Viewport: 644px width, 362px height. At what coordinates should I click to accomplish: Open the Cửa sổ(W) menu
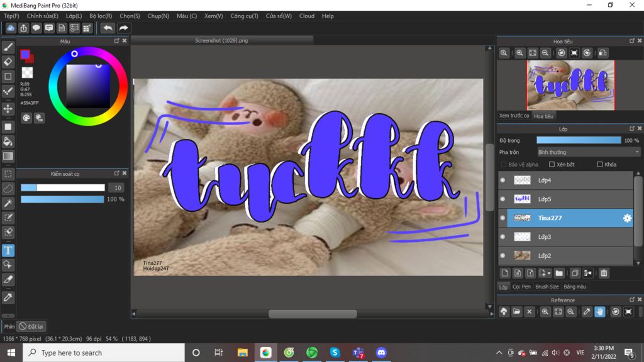279,16
